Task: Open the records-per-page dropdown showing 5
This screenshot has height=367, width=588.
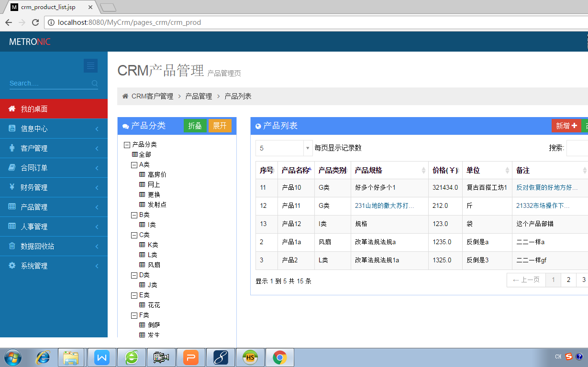Action: (283, 148)
